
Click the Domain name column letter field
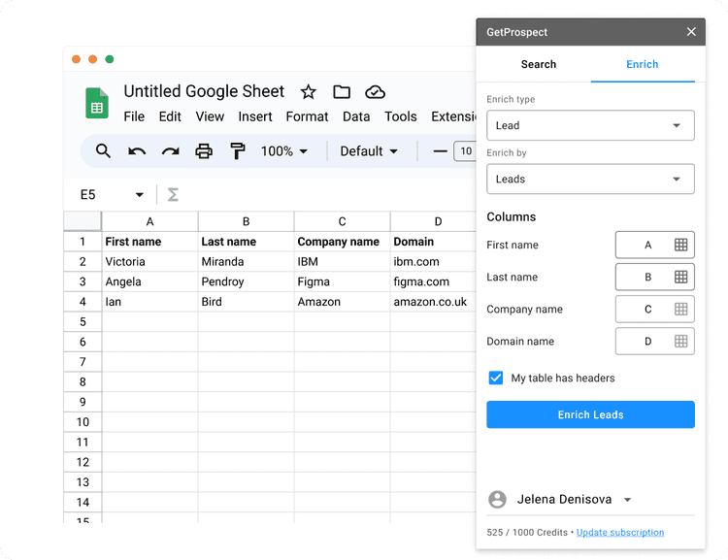coord(654,342)
